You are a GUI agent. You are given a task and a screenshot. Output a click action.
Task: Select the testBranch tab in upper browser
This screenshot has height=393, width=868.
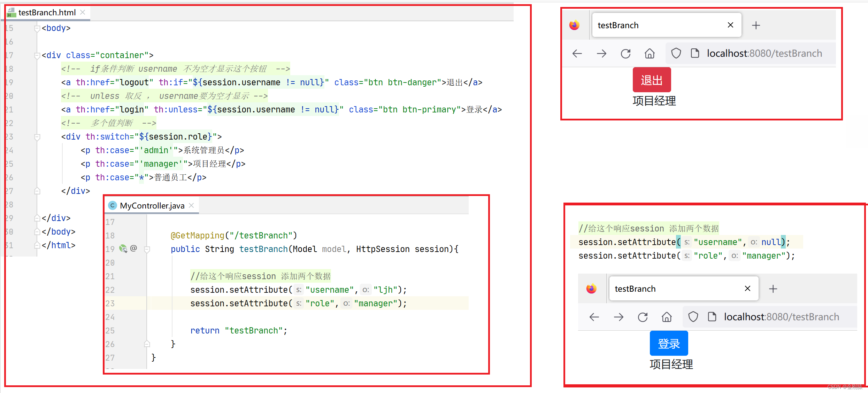pyautogui.click(x=667, y=25)
